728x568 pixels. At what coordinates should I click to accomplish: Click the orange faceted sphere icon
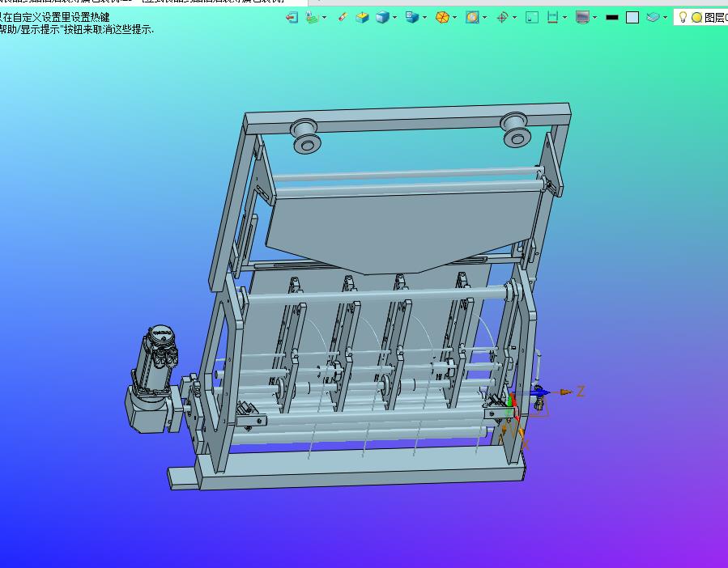pos(442,18)
